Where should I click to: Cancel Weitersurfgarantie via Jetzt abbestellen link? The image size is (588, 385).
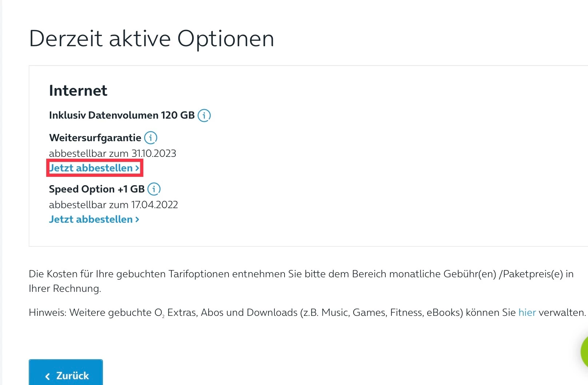[x=91, y=168]
